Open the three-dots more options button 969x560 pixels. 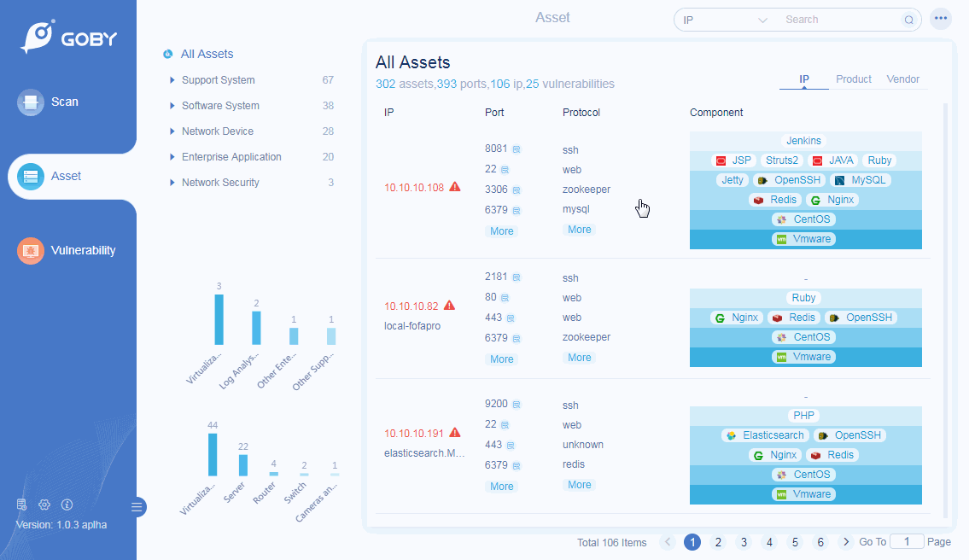point(941,19)
